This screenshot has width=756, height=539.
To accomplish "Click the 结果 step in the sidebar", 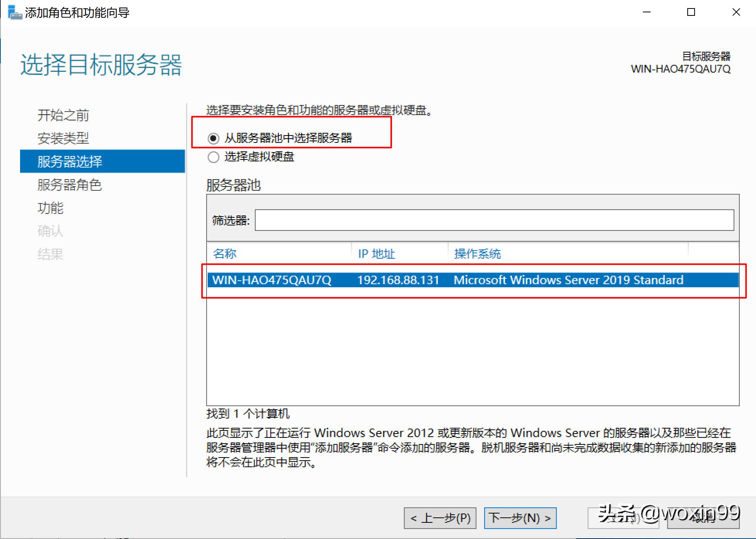I will pos(50,254).
